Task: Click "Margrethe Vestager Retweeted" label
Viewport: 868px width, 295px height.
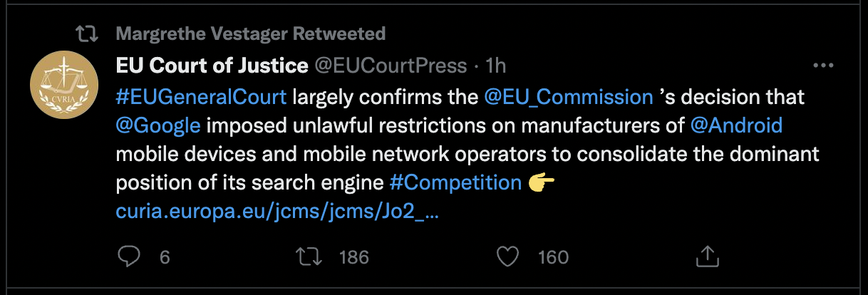Action: [x=250, y=33]
